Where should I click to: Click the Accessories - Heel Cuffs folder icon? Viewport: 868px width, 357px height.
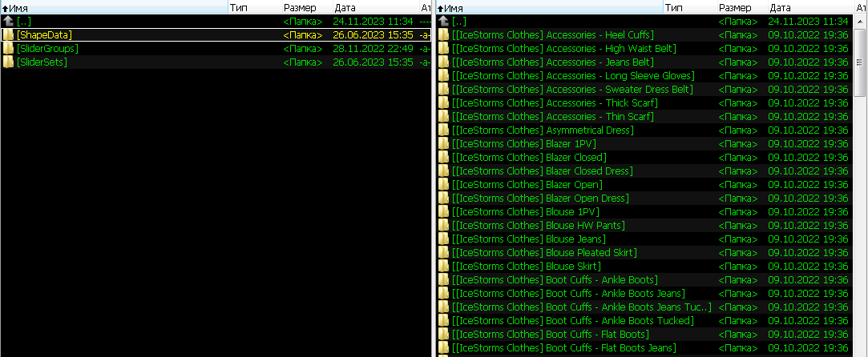pyautogui.click(x=443, y=35)
